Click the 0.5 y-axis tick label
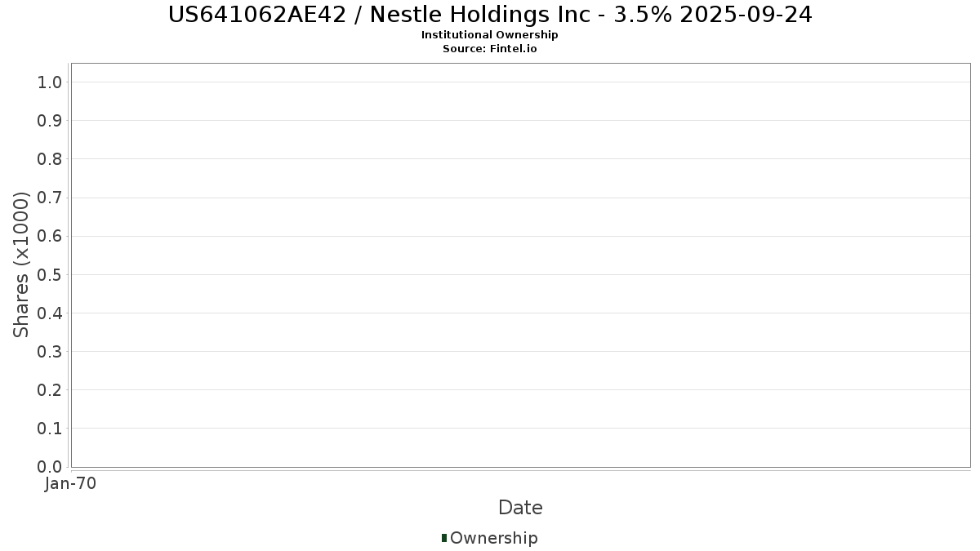Screen dimensions: 980x551 50,274
